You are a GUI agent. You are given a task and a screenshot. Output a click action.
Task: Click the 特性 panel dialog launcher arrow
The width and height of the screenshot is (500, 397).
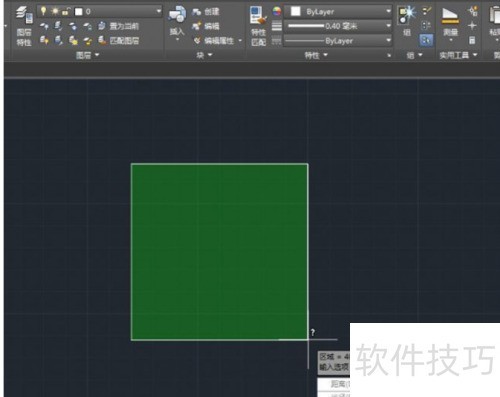389,55
